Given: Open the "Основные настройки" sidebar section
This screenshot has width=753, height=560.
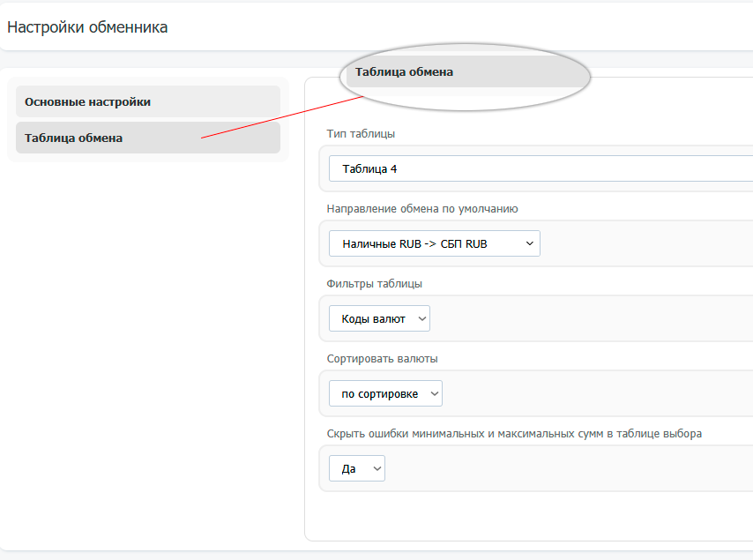Looking at the screenshot, I should click(147, 101).
